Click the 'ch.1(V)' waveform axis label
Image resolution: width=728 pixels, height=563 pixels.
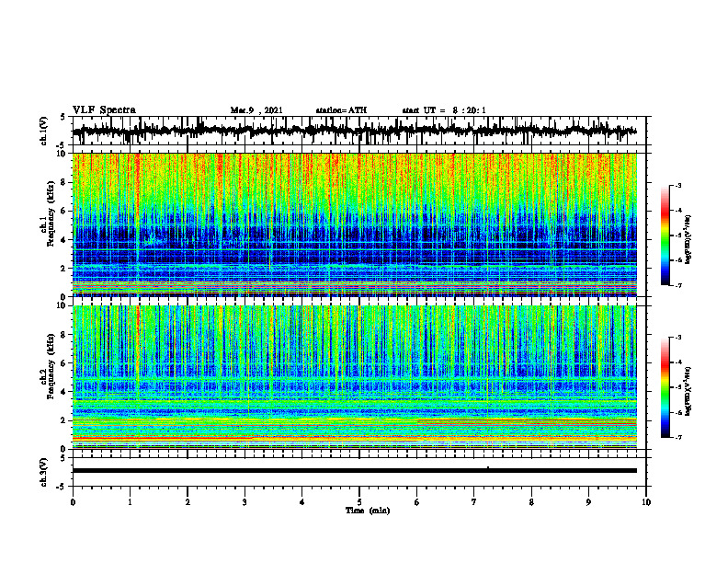(44, 131)
